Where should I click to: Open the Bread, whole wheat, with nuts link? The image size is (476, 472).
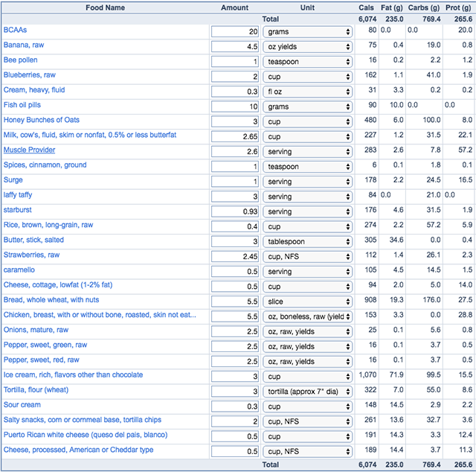pos(51,300)
